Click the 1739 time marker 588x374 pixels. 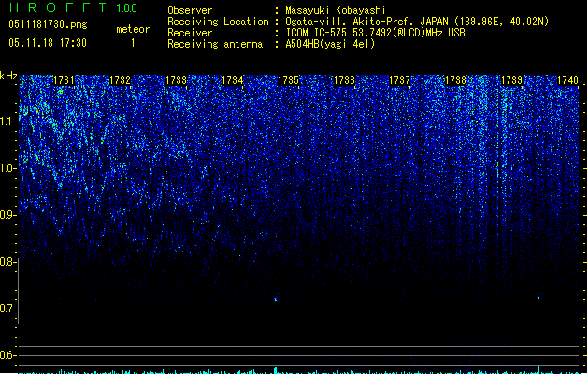click(x=512, y=80)
